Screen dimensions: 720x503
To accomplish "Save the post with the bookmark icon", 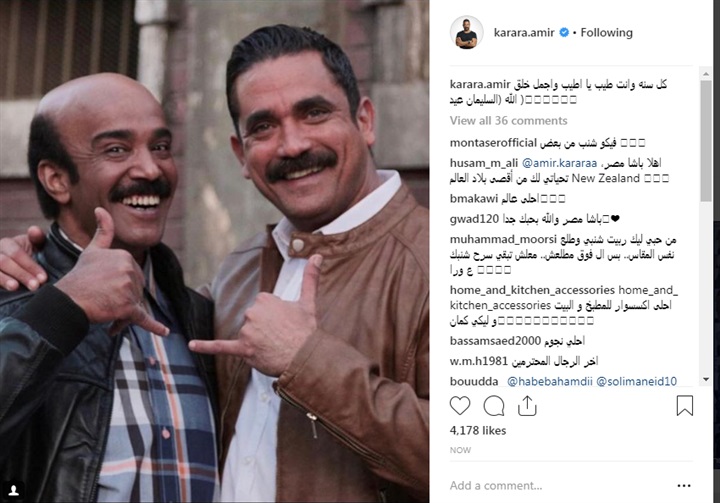I will click(x=685, y=406).
